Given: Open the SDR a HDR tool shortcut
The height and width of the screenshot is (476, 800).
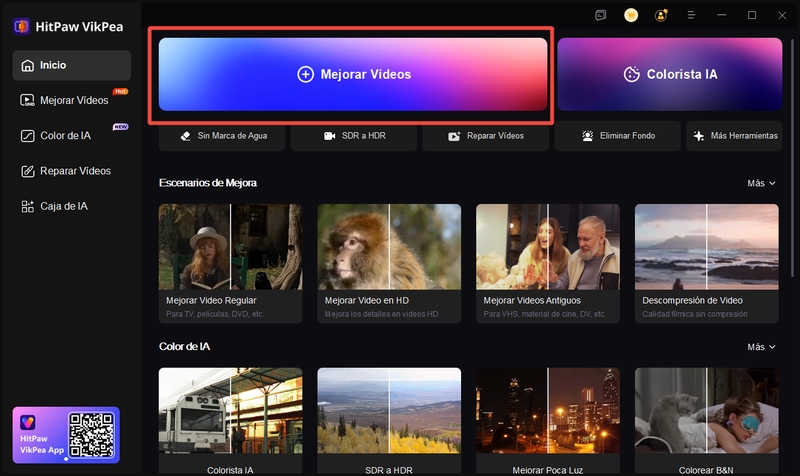Looking at the screenshot, I should 354,135.
